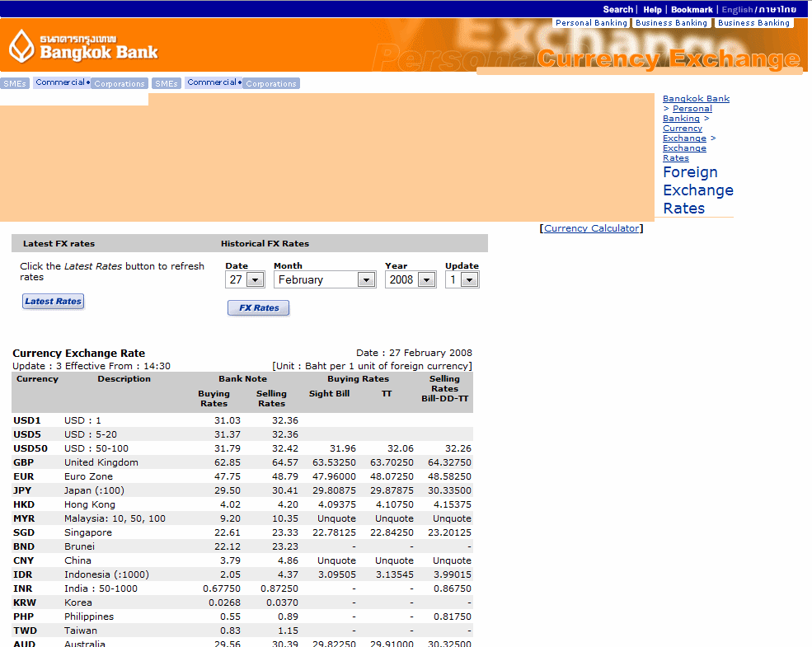Open the Year dropdown showing 2008
Image resolution: width=812 pixels, height=647 pixels.
click(411, 279)
